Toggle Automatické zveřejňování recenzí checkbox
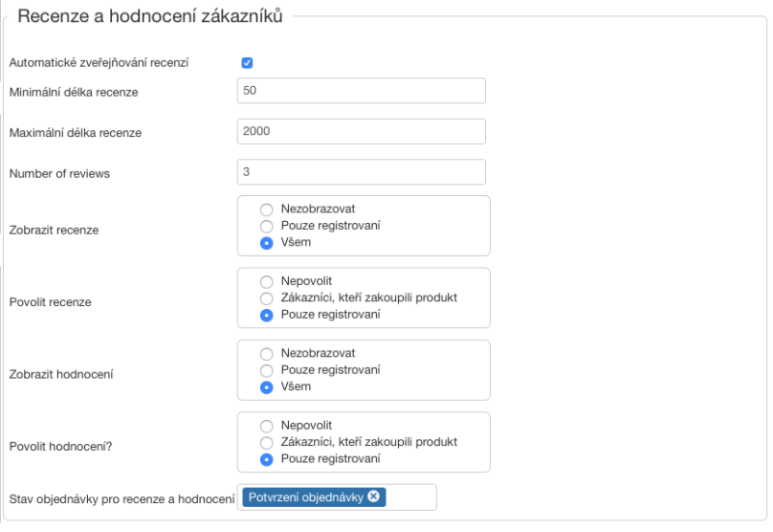The image size is (773, 532). point(247,63)
